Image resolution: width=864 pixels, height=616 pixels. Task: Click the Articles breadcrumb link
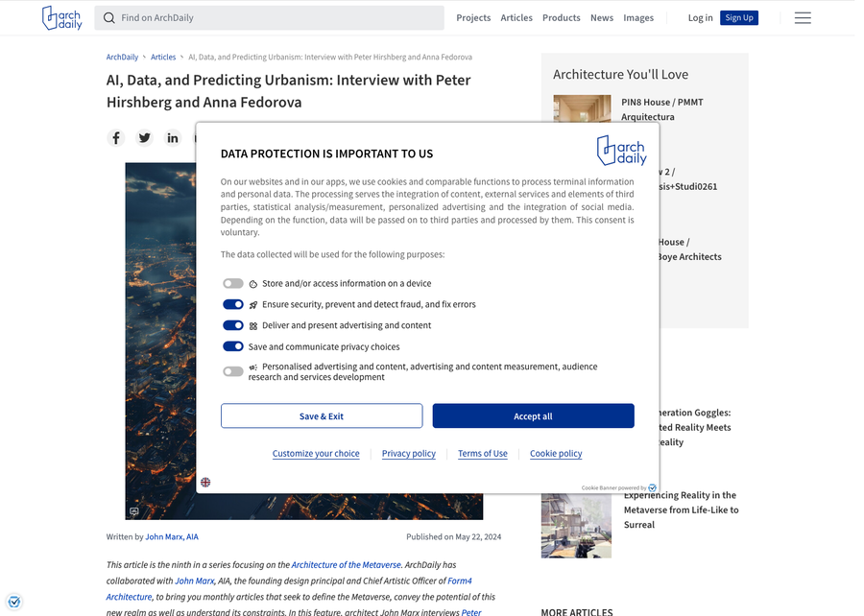pos(163,58)
